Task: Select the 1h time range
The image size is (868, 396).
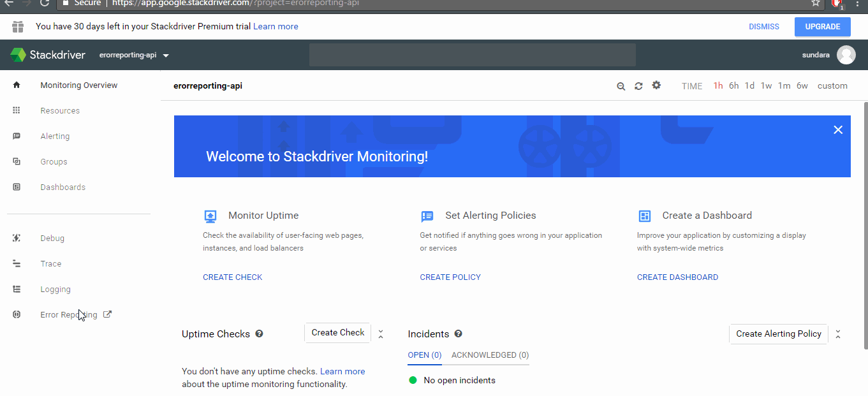Action: 718,85
